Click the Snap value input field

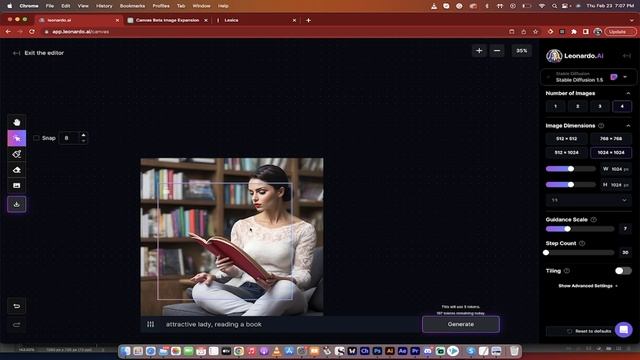pos(69,138)
